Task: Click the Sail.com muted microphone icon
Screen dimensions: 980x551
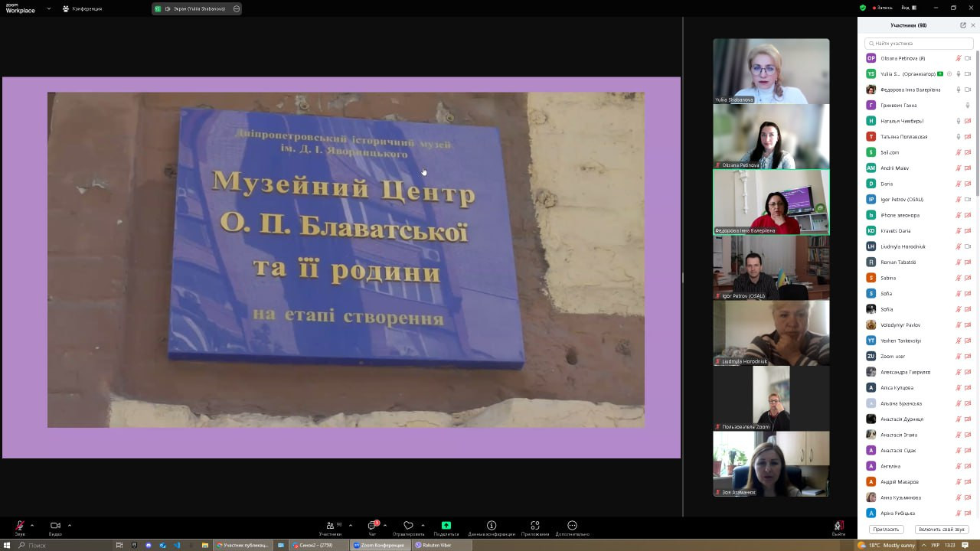Action: 958,152
